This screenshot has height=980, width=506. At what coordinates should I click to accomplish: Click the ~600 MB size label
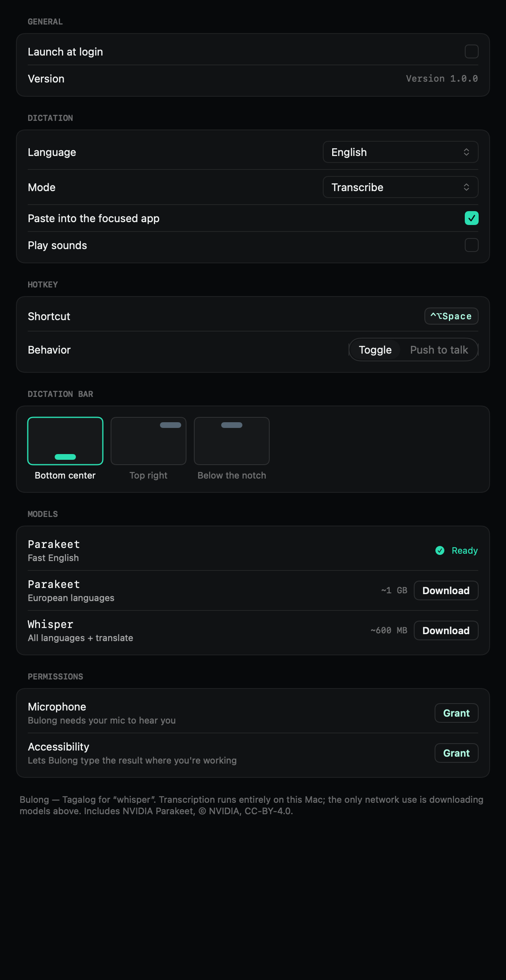(389, 630)
